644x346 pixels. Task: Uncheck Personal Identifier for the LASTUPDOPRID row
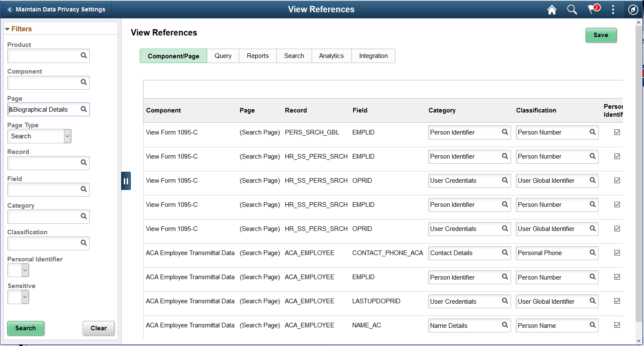[x=617, y=301]
